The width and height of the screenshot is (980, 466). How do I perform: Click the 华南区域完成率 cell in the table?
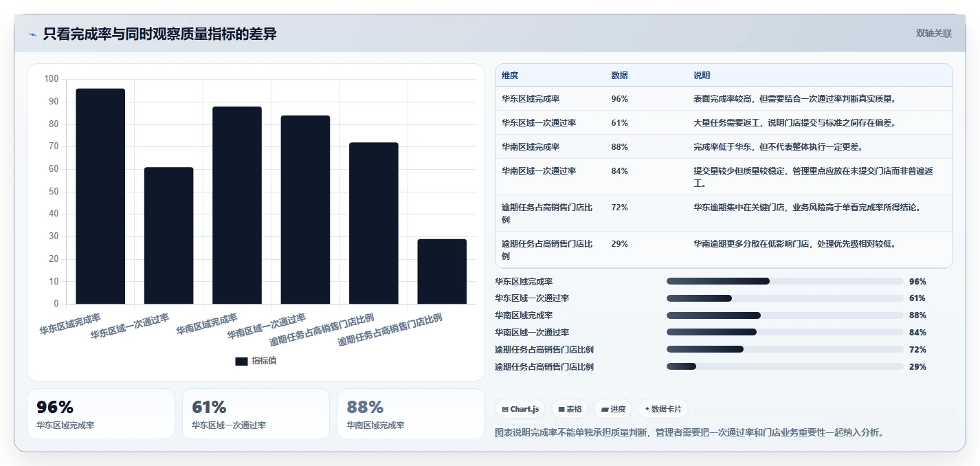coord(531,147)
